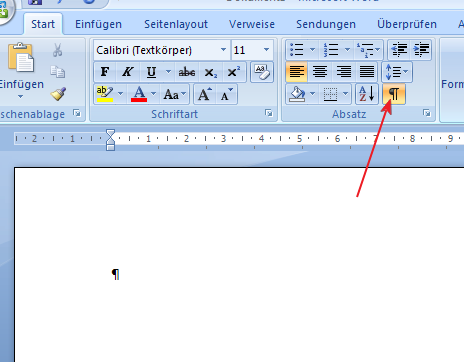Click the copy pages icon
The image size is (464, 362).
(x=58, y=72)
